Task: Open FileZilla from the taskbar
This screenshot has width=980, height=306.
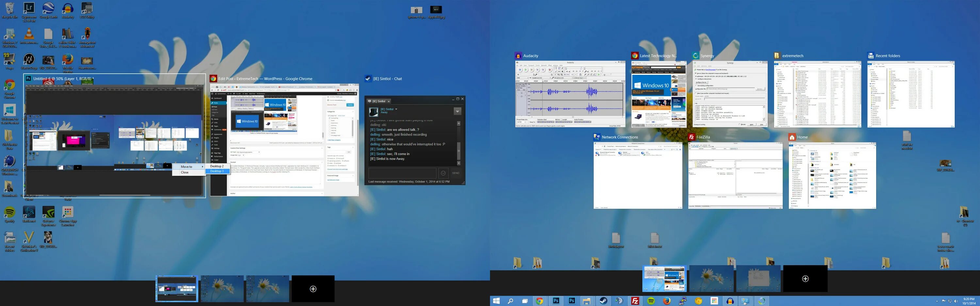Action: [x=635, y=301]
